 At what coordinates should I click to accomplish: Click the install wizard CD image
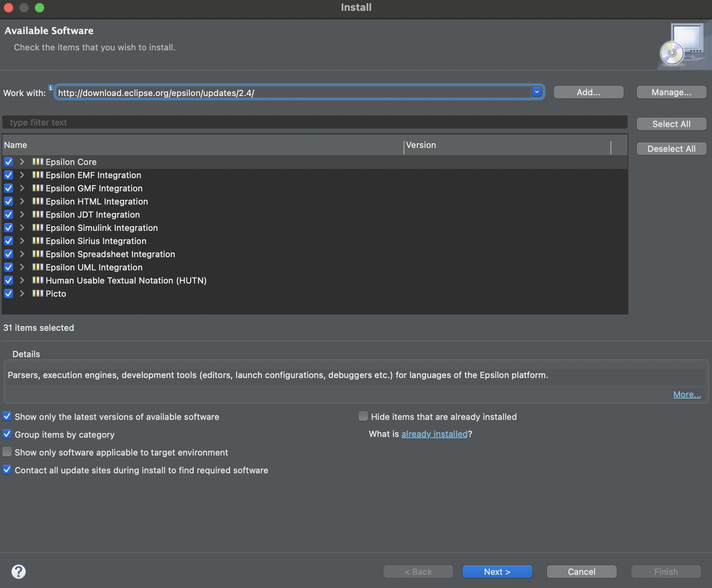click(684, 45)
